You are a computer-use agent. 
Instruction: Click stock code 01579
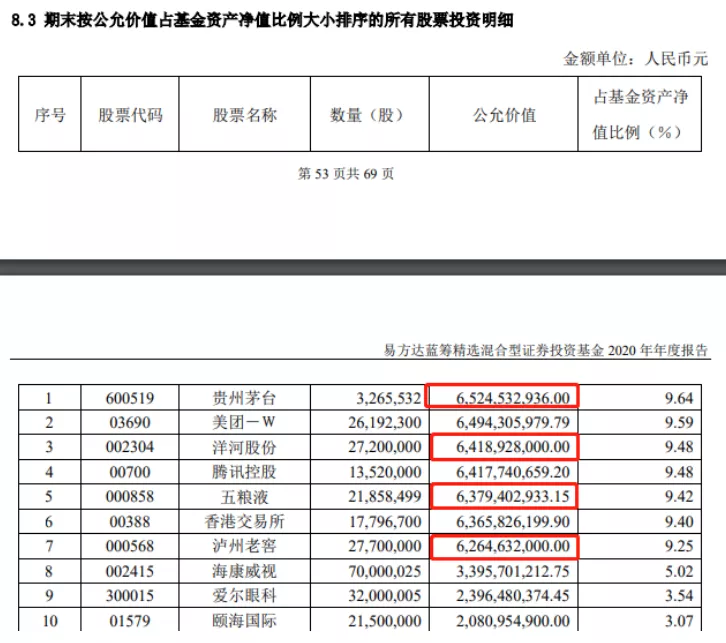[130, 621]
